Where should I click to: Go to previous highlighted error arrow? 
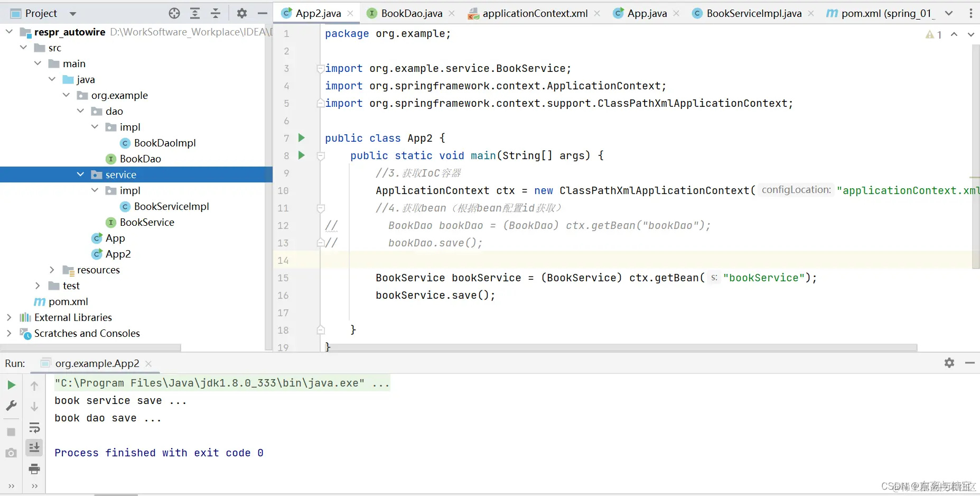954,34
